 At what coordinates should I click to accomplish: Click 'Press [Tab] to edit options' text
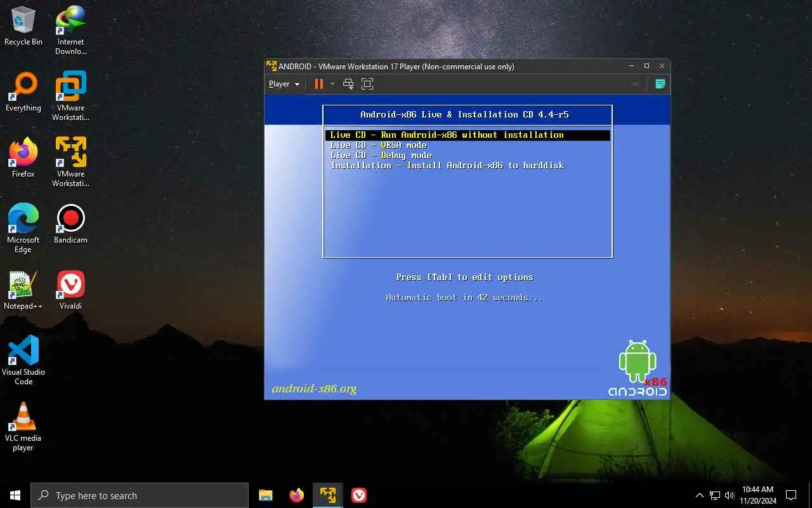(464, 277)
